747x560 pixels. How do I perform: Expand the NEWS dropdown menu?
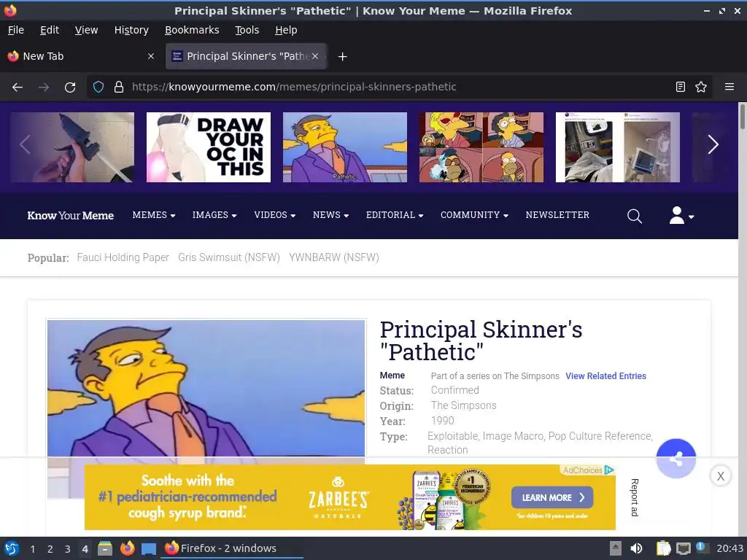(330, 215)
